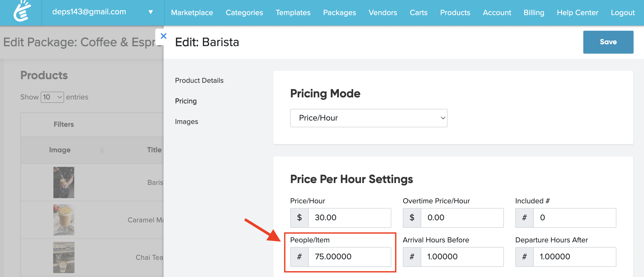Image resolution: width=644 pixels, height=277 pixels.
Task: Go to the Vendors page
Action: (x=383, y=12)
